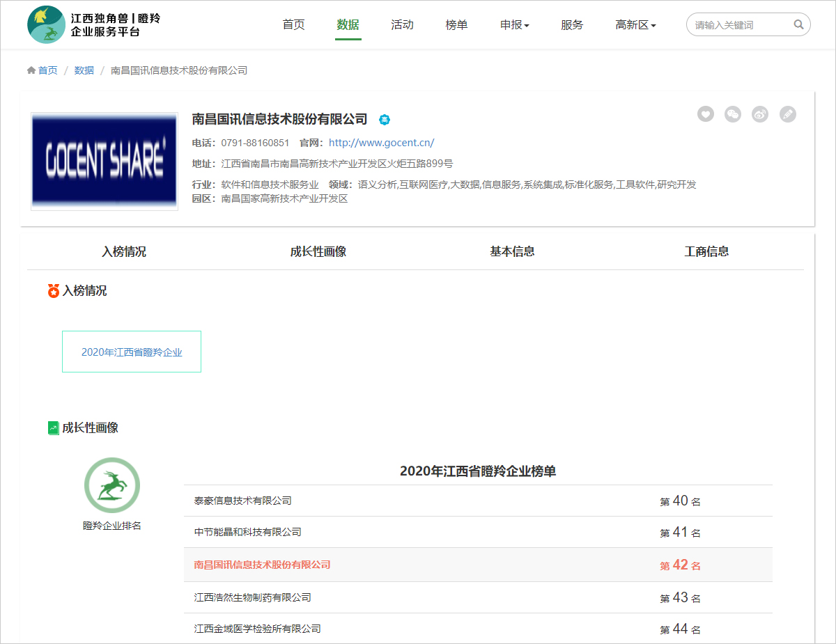The width and height of the screenshot is (836, 644).
Task: Click the pencil edit icon
Action: pos(787,114)
